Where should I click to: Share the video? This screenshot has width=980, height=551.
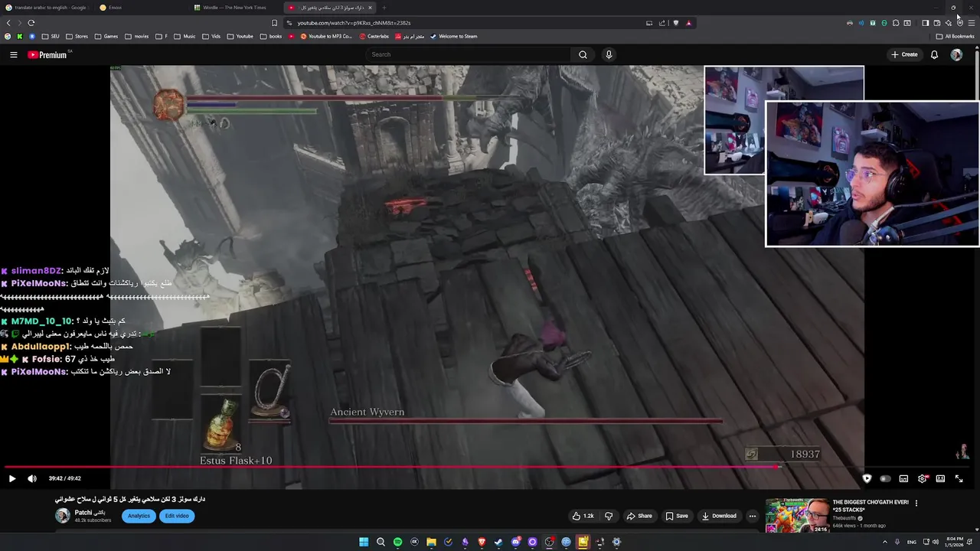tap(639, 516)
